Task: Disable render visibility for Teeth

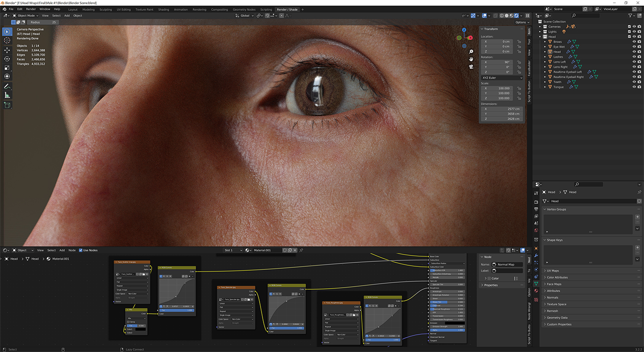Action: tap(639, 82)
